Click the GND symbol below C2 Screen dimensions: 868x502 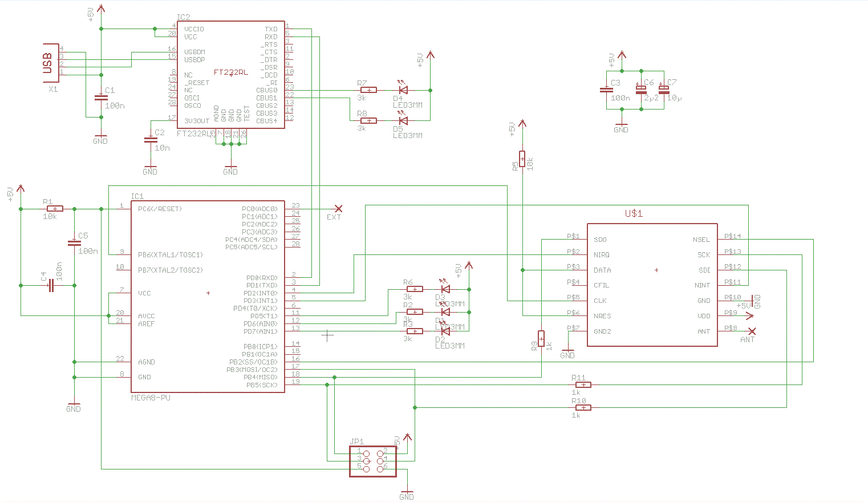coord(150,170)
